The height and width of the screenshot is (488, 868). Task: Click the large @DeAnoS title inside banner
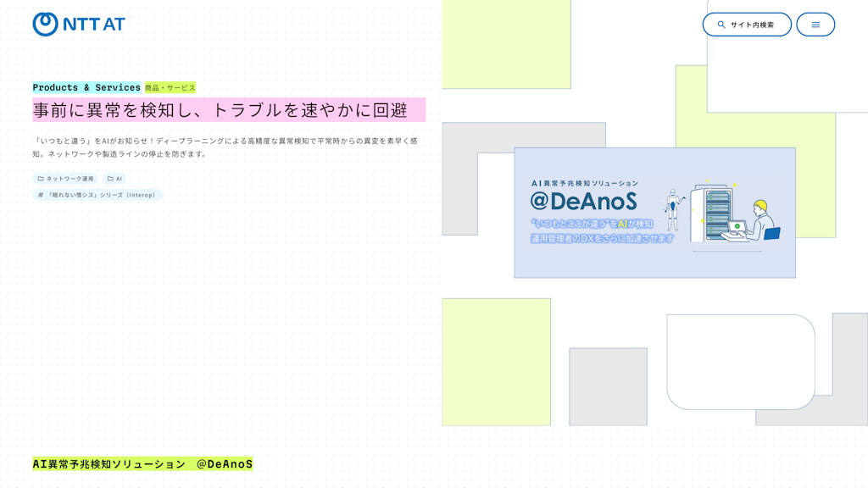coord(584,201)
